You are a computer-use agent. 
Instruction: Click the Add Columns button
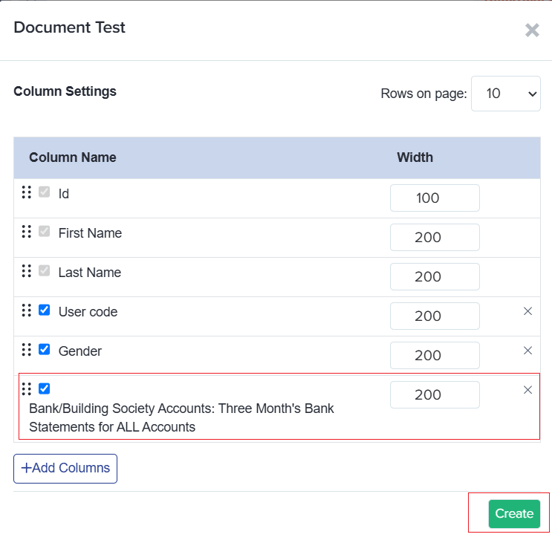pos(65,469)
